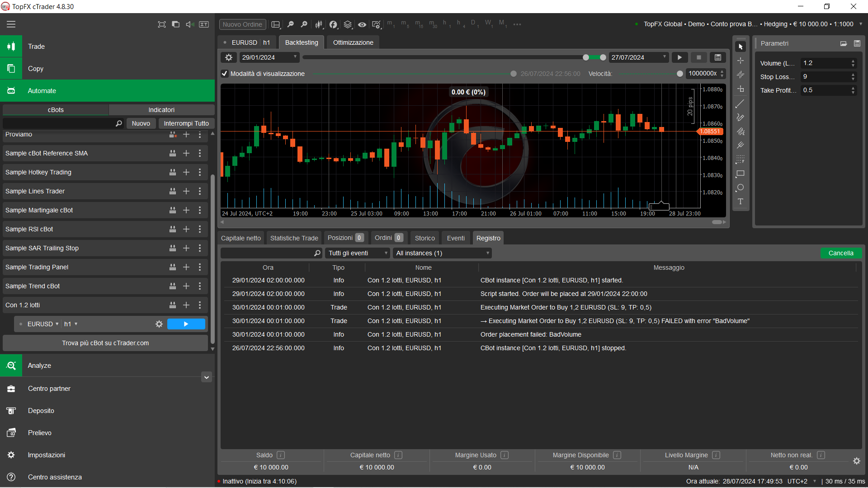The width and height of the screenshot is (868, 488).
Task: Open the Storico tab
Action: 425,238
